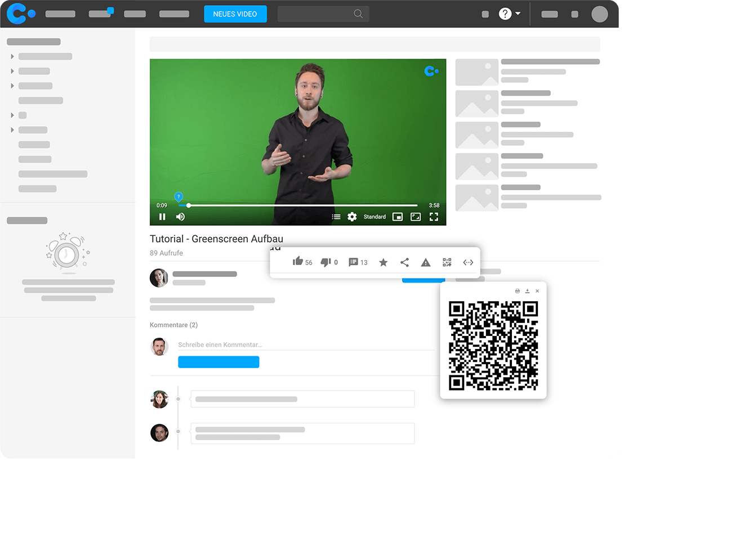Open the comments icon showing 13
This screenshot has width=740, height=560.
point(353,262)
